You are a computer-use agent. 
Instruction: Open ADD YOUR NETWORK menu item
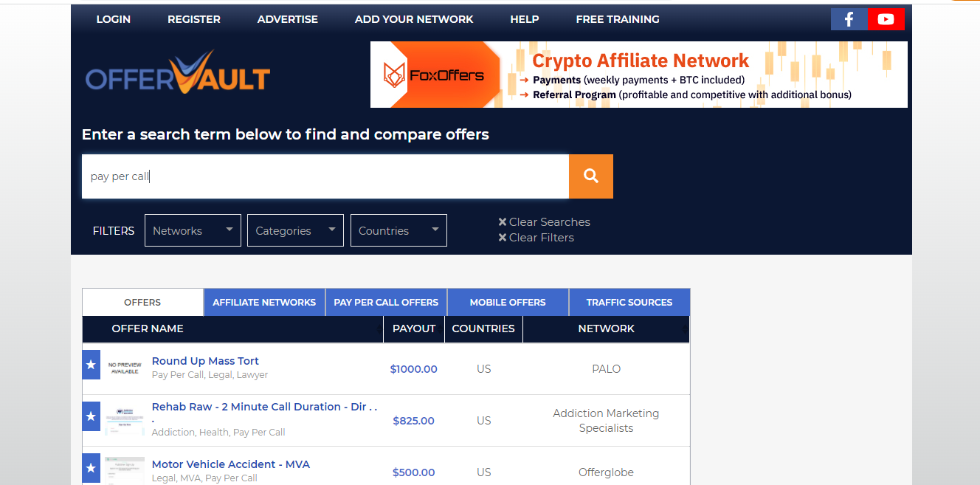(414, 19)
